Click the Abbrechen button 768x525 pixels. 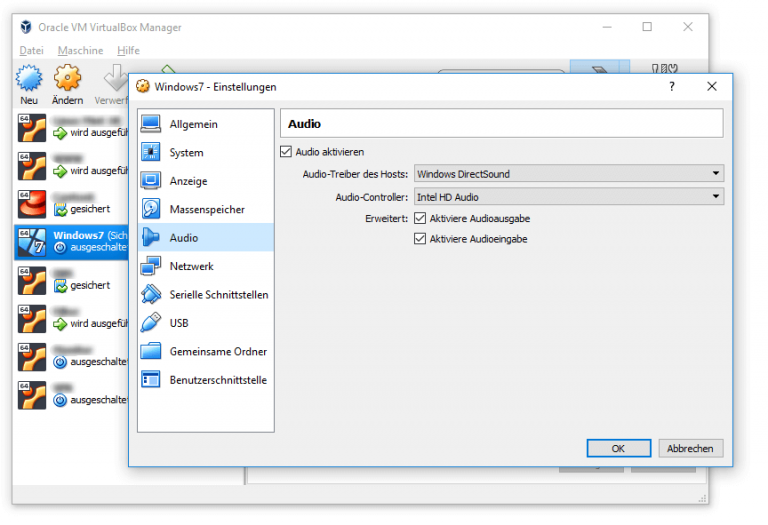coord(690,448)
